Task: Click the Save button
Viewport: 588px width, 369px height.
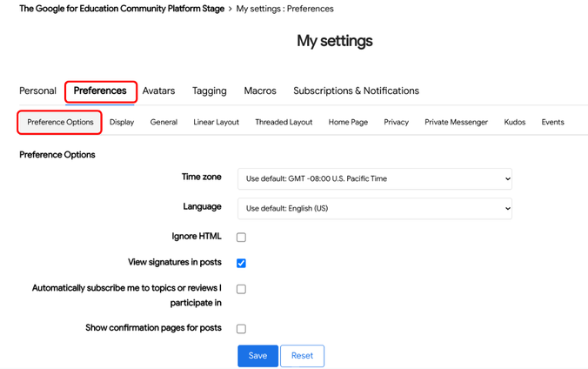Action: (257, 356)
